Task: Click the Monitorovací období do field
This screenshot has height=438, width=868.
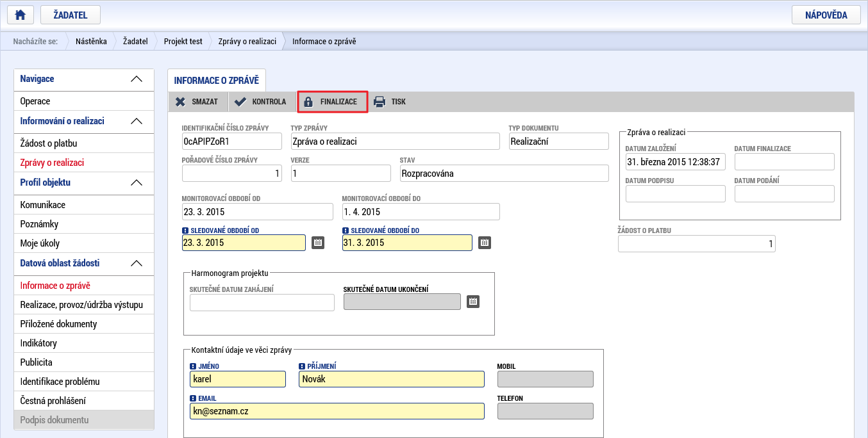Action: tap(421, 211)
